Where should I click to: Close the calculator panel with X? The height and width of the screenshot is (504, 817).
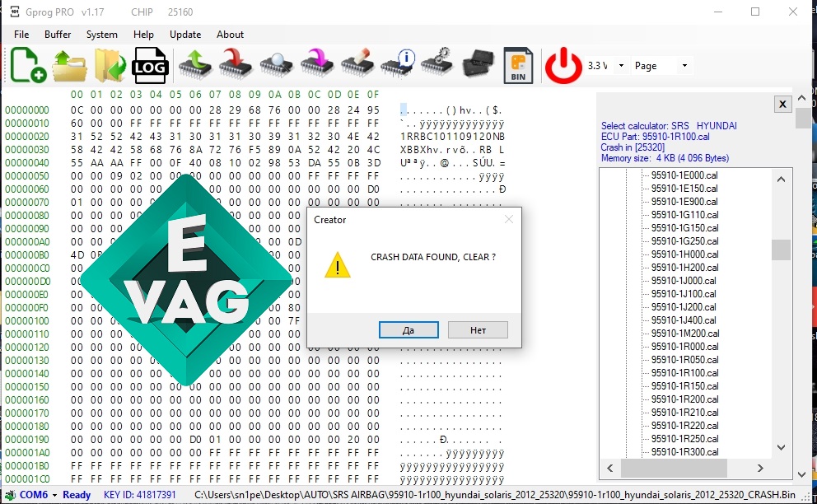pos(782,105)
